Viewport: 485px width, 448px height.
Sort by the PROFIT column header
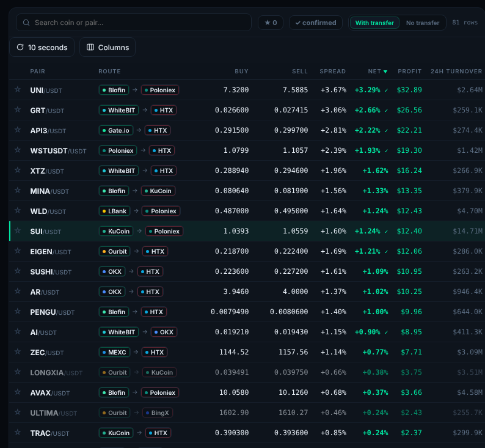tap(409, 71)
